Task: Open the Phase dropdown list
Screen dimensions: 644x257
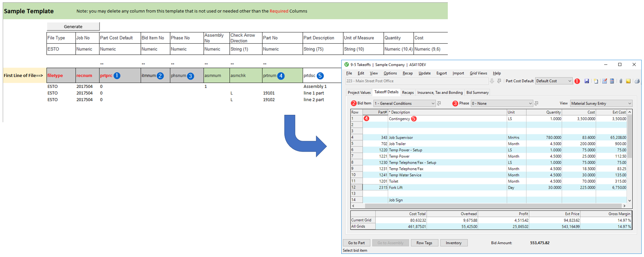Action: point(530,104)
